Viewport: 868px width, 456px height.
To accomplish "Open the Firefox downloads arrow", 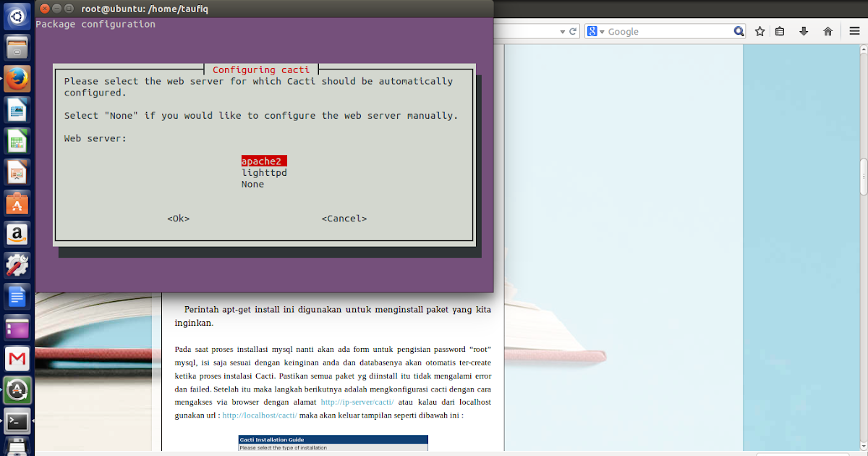I will pyautogui.click(x=804, y=31).
